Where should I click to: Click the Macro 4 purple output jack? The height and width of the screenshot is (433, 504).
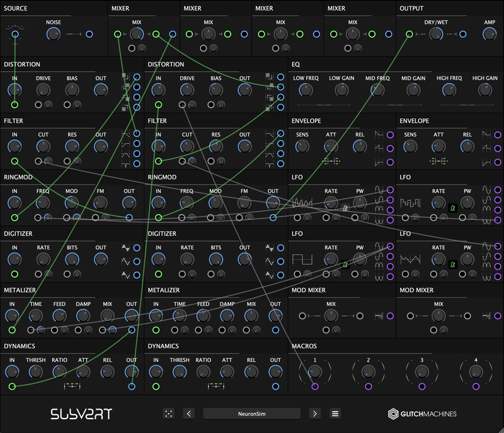[x=476, y=386]
